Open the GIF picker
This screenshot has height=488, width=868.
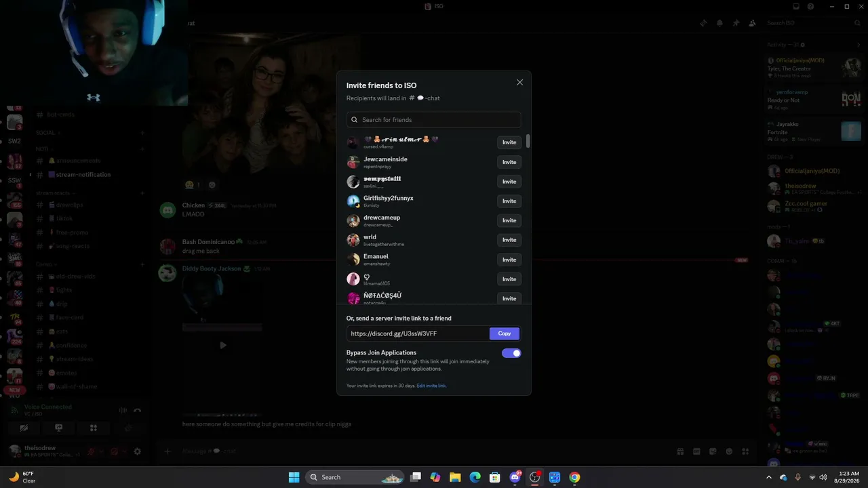(696, 451)
